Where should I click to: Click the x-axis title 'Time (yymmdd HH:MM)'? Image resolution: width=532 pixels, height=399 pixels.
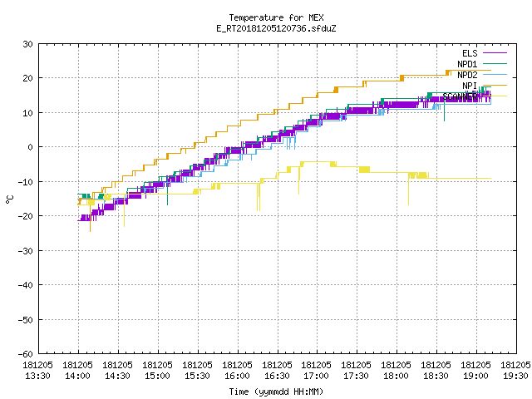[276, 392]
